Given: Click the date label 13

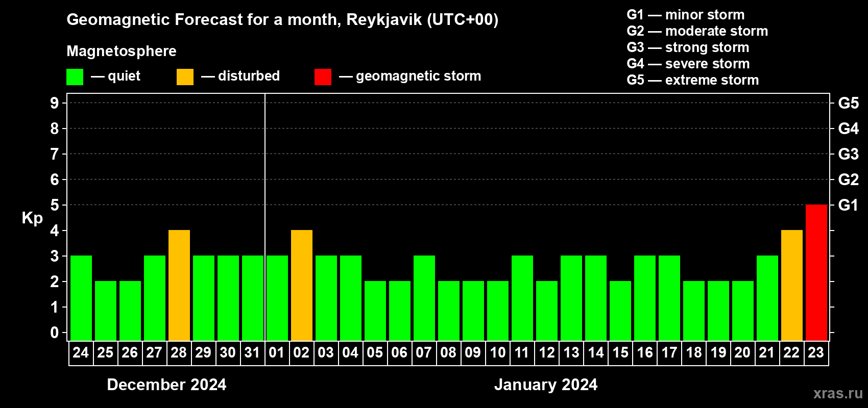Looking at the screenshot, I should [x=571, y=353].
